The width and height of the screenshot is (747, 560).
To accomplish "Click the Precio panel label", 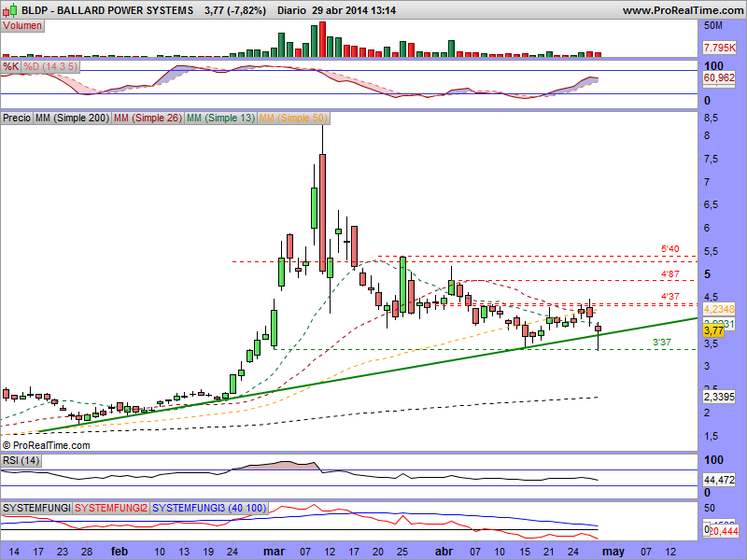I will (x=17, y=118).
